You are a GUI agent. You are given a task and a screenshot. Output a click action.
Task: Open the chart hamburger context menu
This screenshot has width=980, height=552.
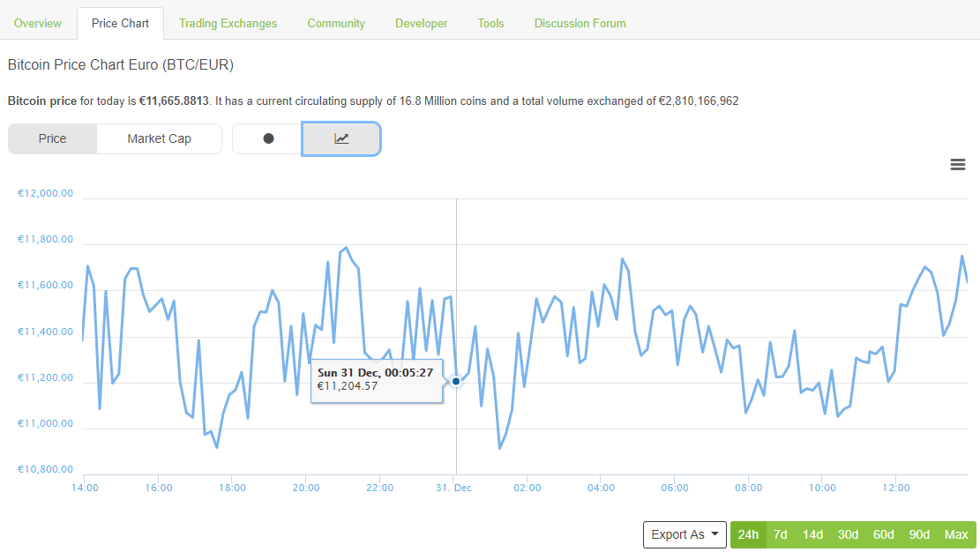[957, 164]
